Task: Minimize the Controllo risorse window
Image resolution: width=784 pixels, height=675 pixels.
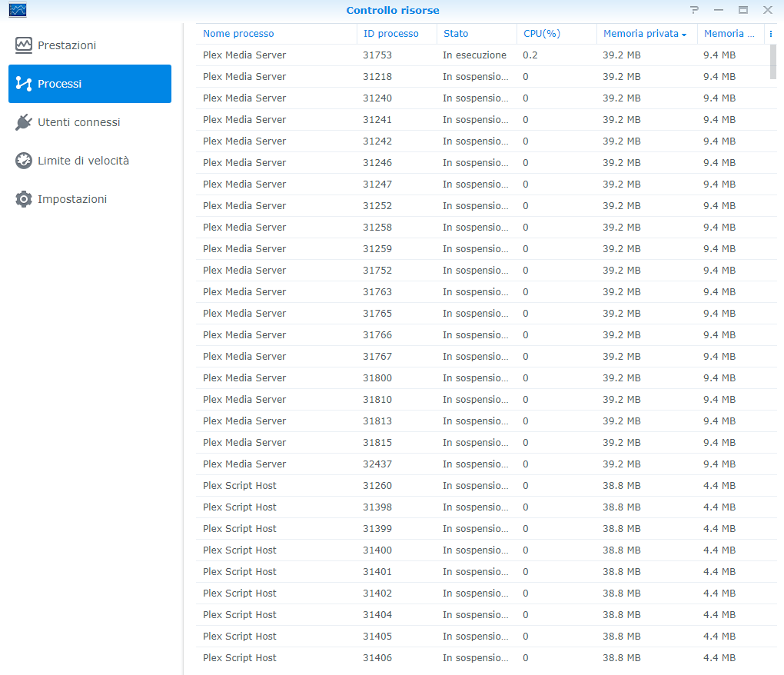Action: pos(719,10)
